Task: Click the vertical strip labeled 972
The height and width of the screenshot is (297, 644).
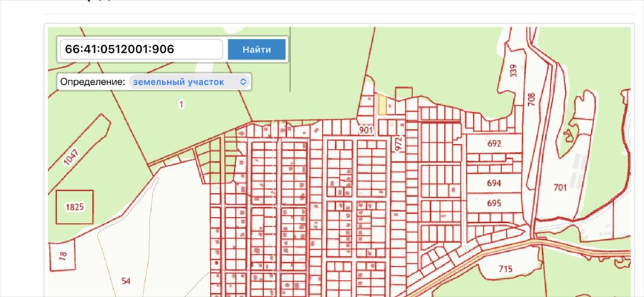Action: (x=397, y=142)
